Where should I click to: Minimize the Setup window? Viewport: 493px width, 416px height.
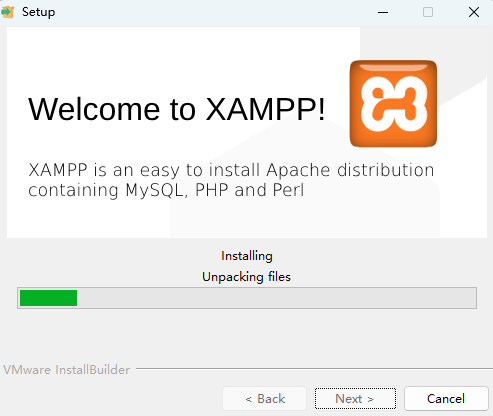[383, 13]
